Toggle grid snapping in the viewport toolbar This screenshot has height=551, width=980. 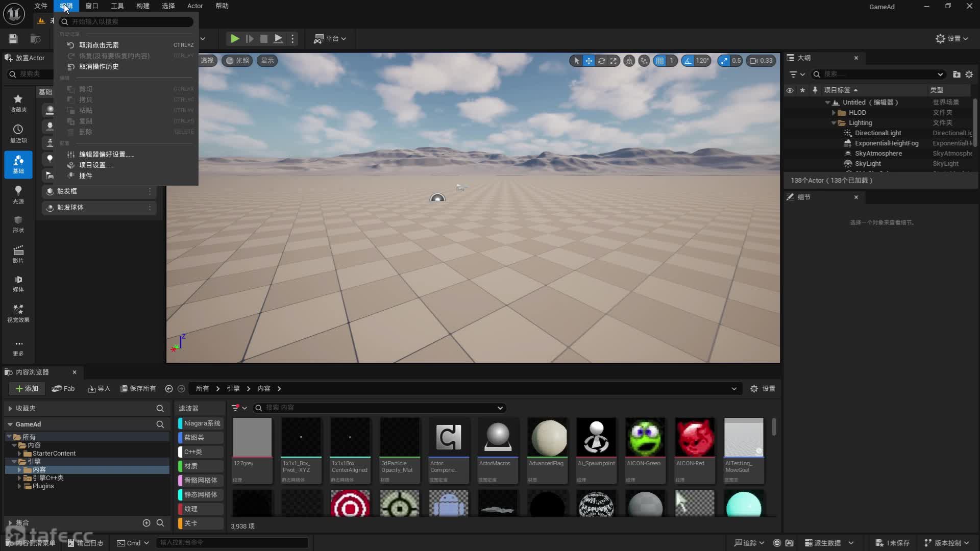coord(660,61)
